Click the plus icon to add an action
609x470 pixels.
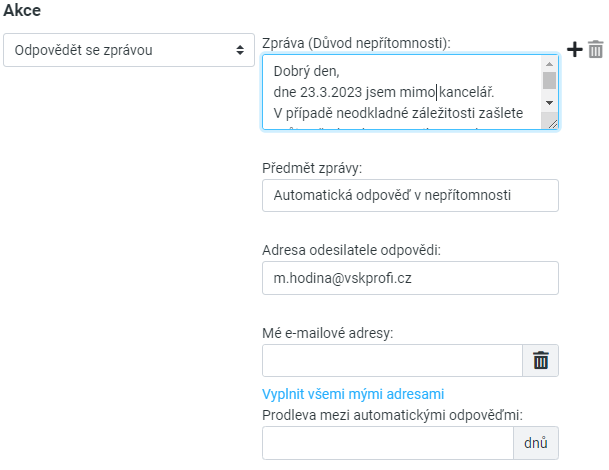(575, 49)
